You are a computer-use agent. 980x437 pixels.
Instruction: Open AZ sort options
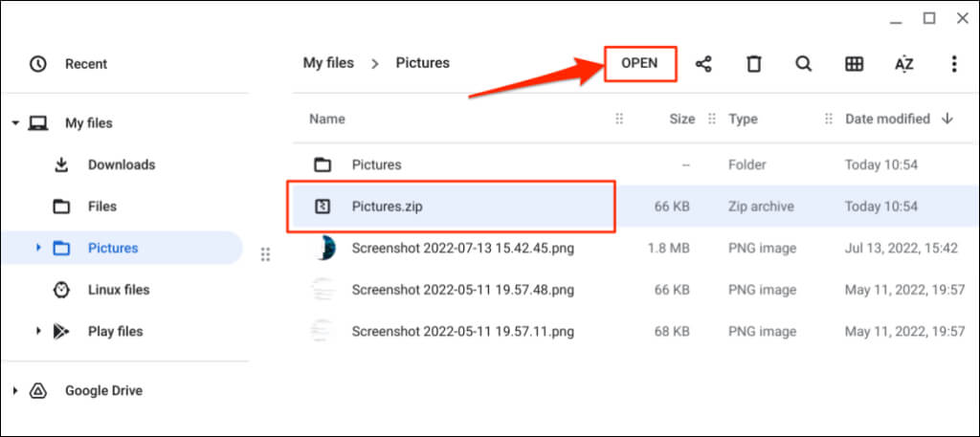tap(903, 64)
